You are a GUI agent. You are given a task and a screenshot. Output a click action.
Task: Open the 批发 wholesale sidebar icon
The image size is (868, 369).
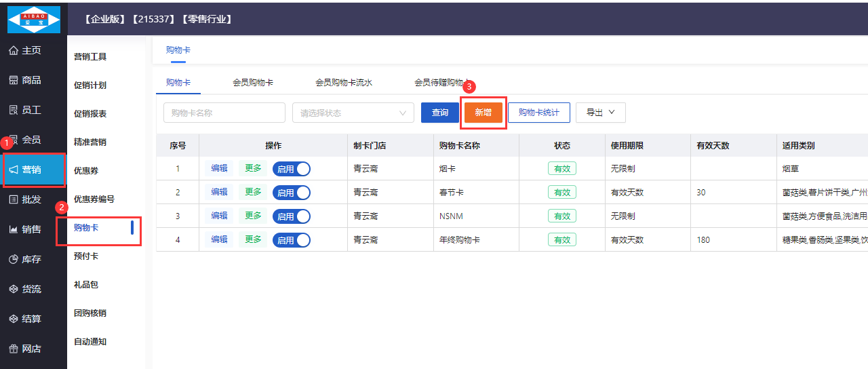tap(14, 200)
